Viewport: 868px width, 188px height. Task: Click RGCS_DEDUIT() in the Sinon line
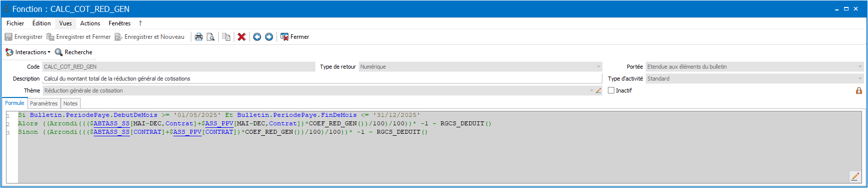click(x=402, y=132)
